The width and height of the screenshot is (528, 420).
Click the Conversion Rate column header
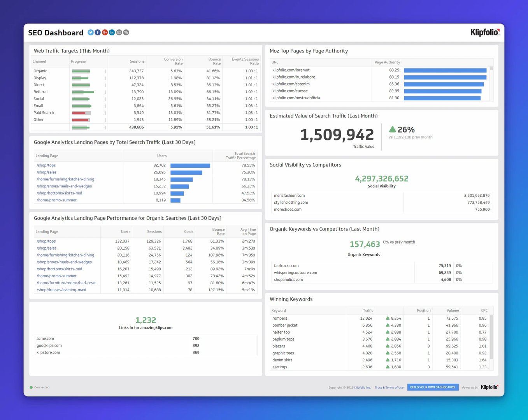coord(173,61)
